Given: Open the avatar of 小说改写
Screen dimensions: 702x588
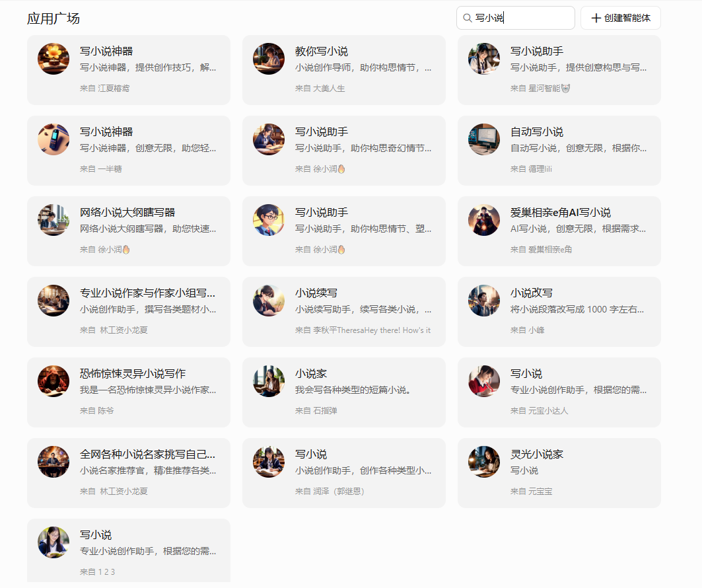Looking at the screenshot, I should tap(484, 301).
